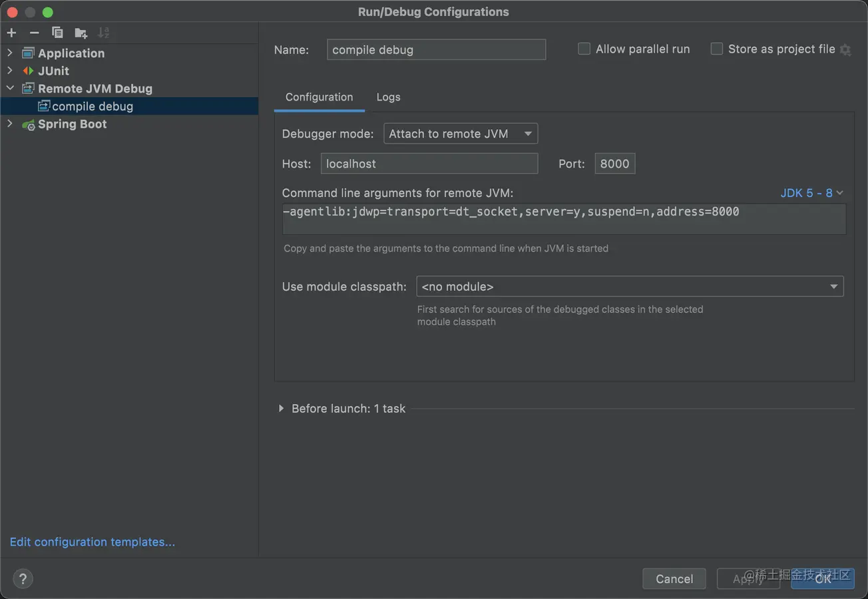Collapse the Remote JVM Debug node
868x599 pixels.
click(x=9, y=88)
